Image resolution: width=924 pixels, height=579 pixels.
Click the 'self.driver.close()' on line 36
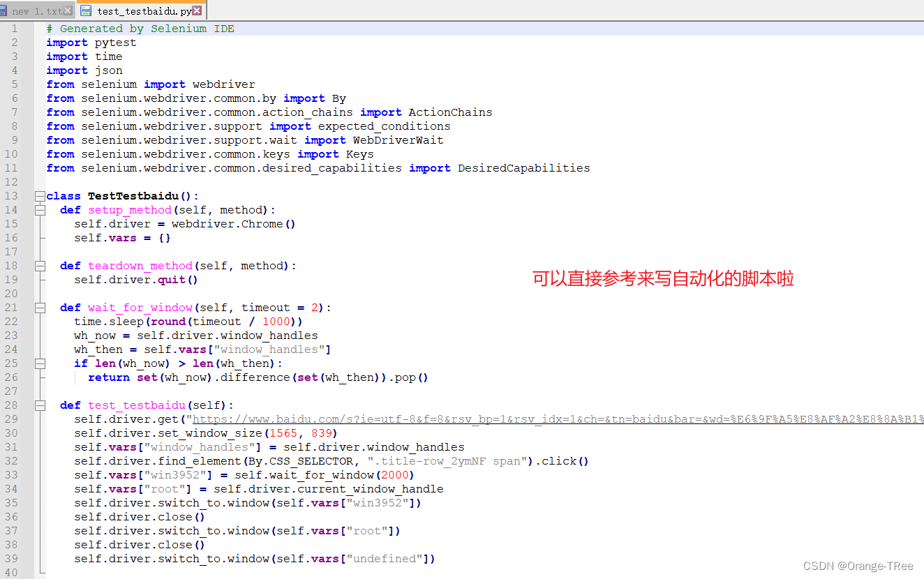coord(140,517)
